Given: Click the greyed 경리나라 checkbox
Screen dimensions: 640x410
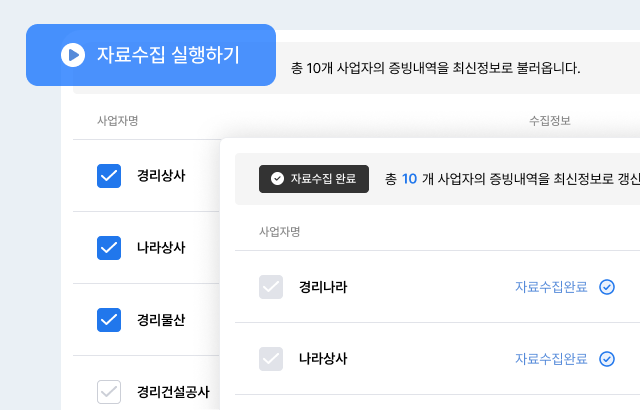Looking at the screenshot, I should point(271,287).
